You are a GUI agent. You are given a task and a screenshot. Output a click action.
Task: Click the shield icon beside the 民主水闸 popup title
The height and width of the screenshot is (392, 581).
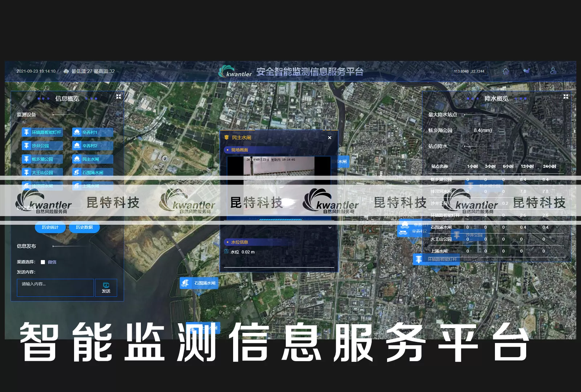[x=227, y=138]
